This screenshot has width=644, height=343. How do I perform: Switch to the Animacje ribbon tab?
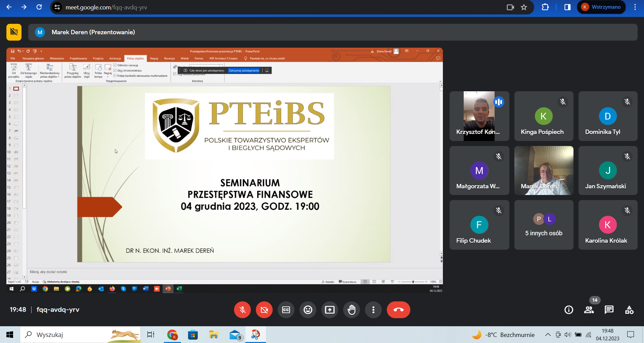[115, 58]
